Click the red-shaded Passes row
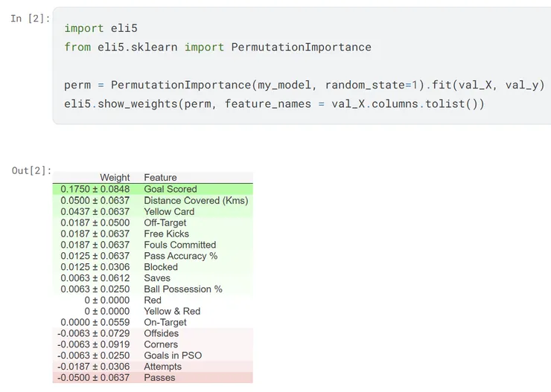The height and width of the screenshot is (392, 551). click(153, 378)
